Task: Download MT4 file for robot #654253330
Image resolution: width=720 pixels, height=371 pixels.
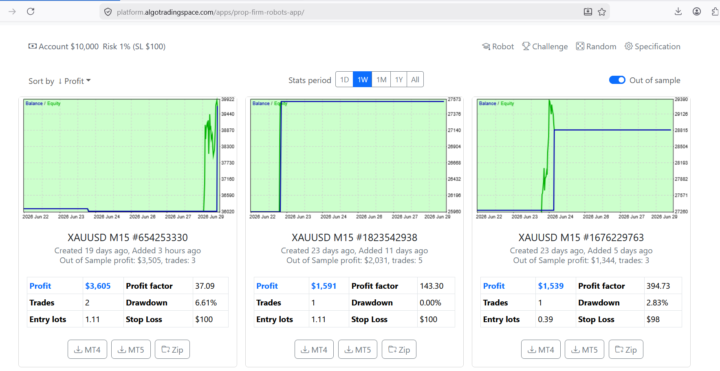Action: point(87,349)
